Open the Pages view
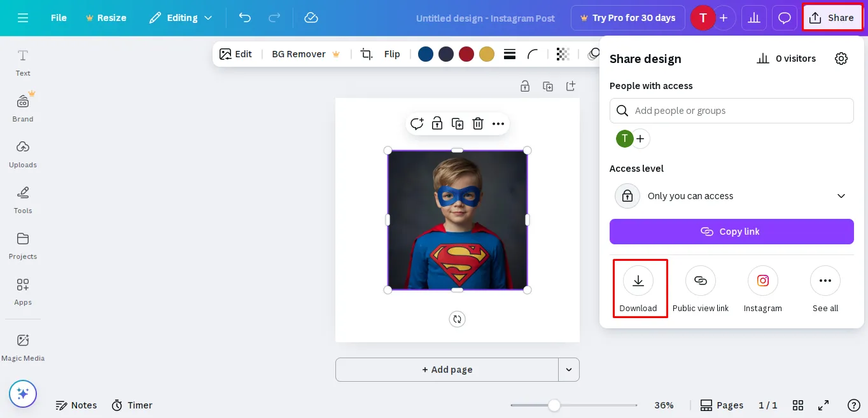The image size is (868, 418). (722, 405)
